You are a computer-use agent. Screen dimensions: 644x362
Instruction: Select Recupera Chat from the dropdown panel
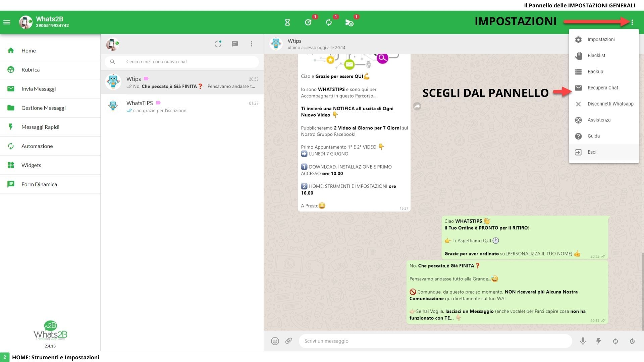(x=604, y=88)
